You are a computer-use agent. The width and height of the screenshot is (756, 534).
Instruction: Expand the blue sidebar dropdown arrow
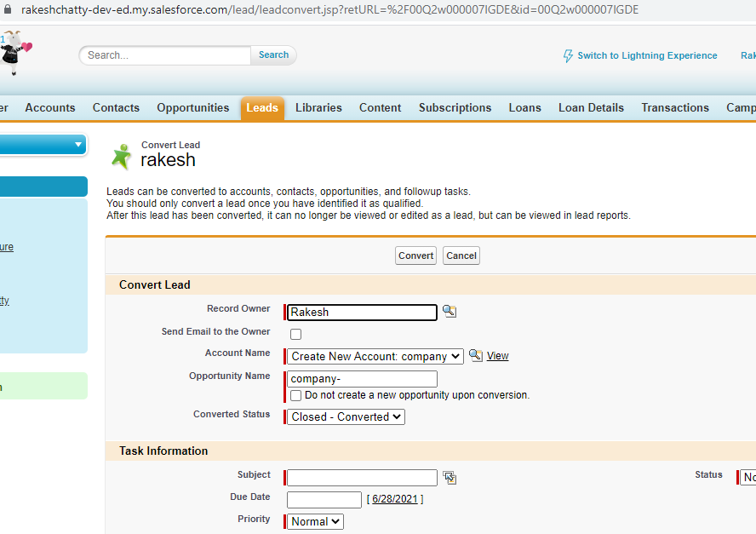pos(78,145)
